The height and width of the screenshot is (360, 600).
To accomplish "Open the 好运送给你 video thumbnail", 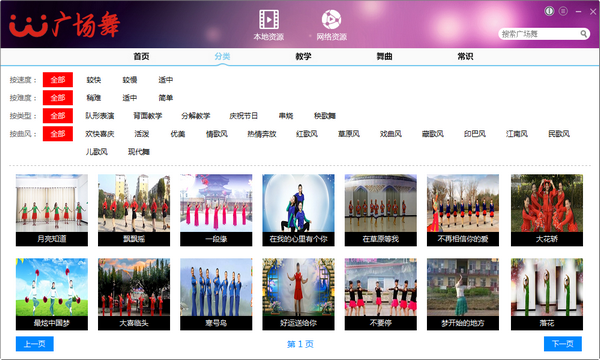I will [298, 294].
